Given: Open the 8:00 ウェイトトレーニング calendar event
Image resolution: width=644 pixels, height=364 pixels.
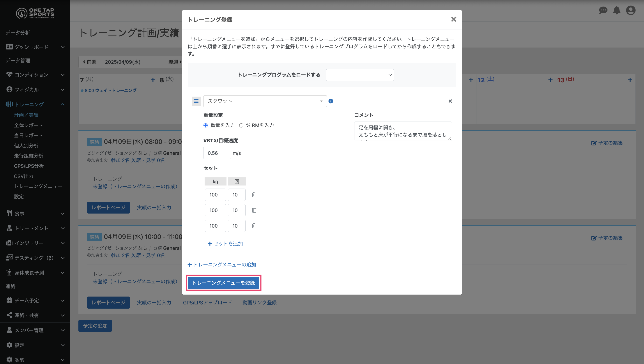Looking at the screenshot, I should (x=109, y=90).
